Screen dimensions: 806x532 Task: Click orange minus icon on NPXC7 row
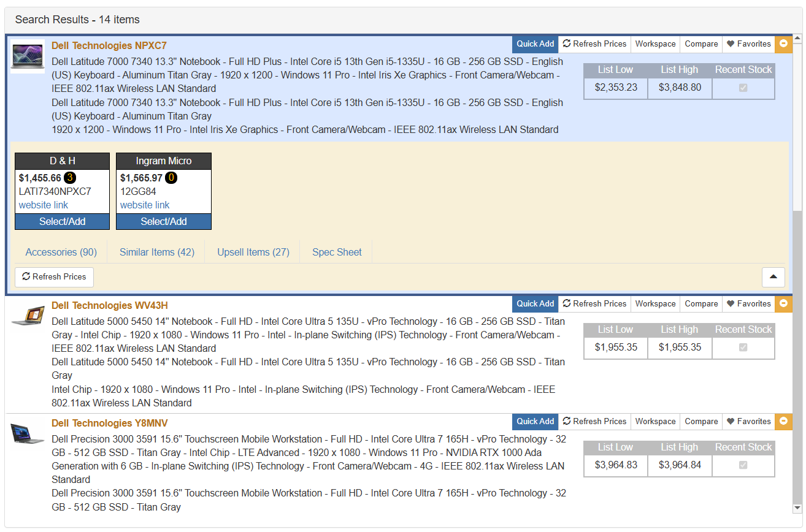click(x=783, y=44)
